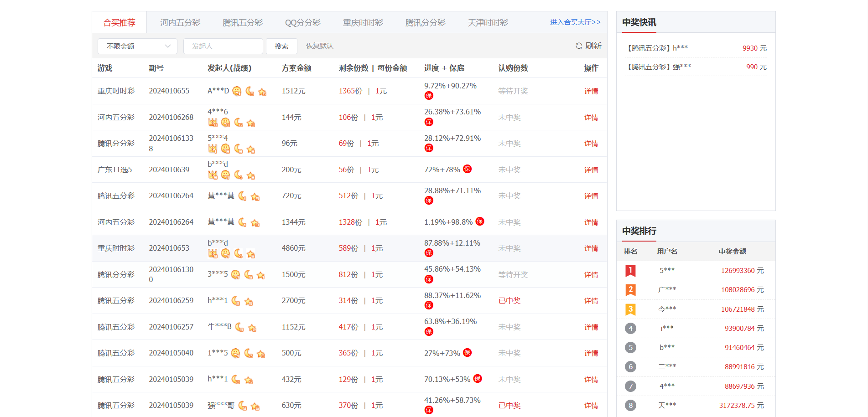Click the issue number 20240106268
The width and height of the screenshot is (868, 417).
click(171, 117)
